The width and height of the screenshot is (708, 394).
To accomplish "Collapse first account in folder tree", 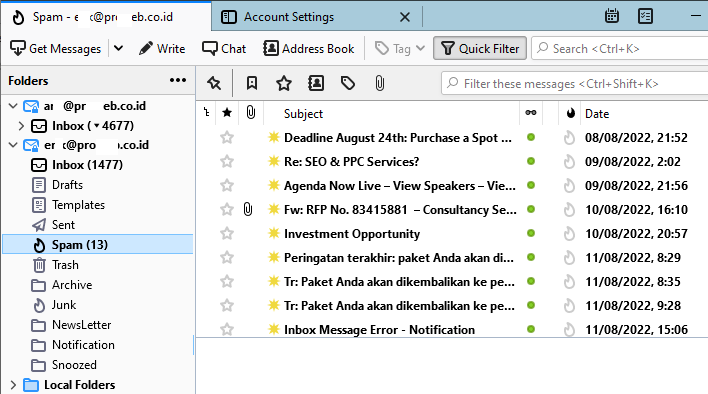I will click(13, 106).
